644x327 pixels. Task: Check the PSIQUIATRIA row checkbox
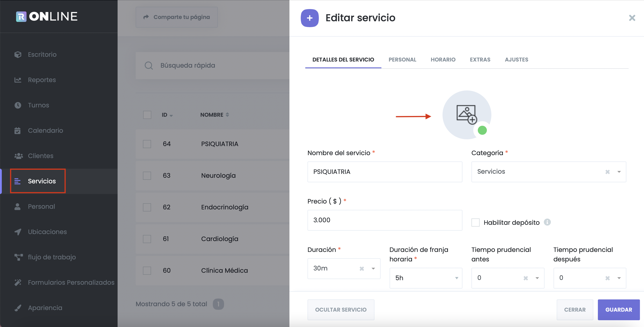point(147,144)
